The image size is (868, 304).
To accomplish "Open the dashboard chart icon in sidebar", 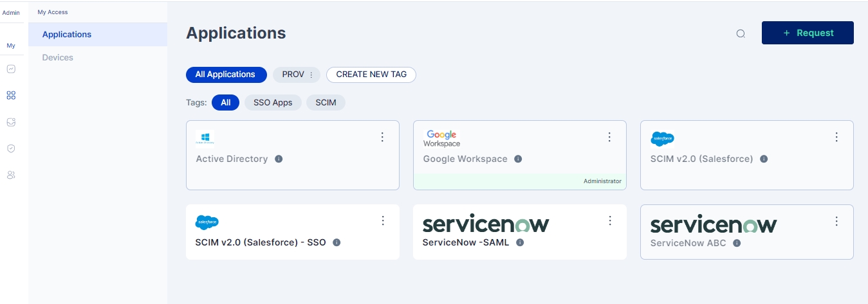I will coord(11,69).
